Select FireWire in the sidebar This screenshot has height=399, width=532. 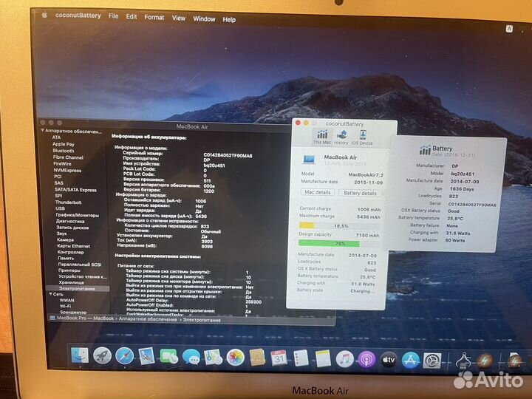point(62,163)
